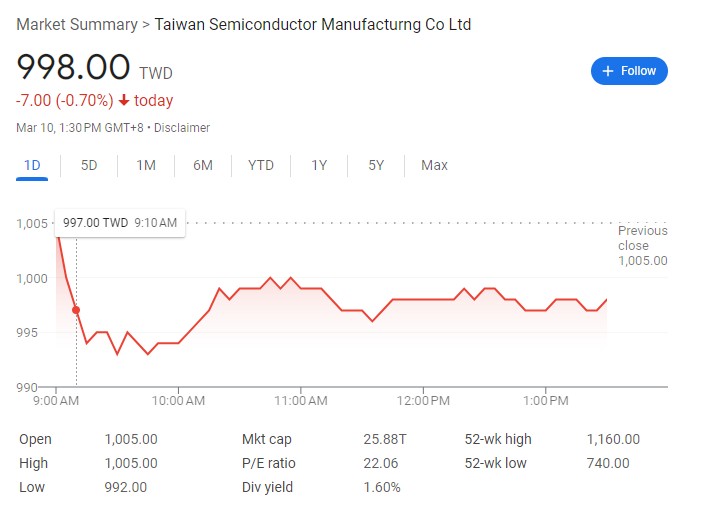708x514 pixels.
Task: Open the Market Summary link
Action: click(77, 24)
